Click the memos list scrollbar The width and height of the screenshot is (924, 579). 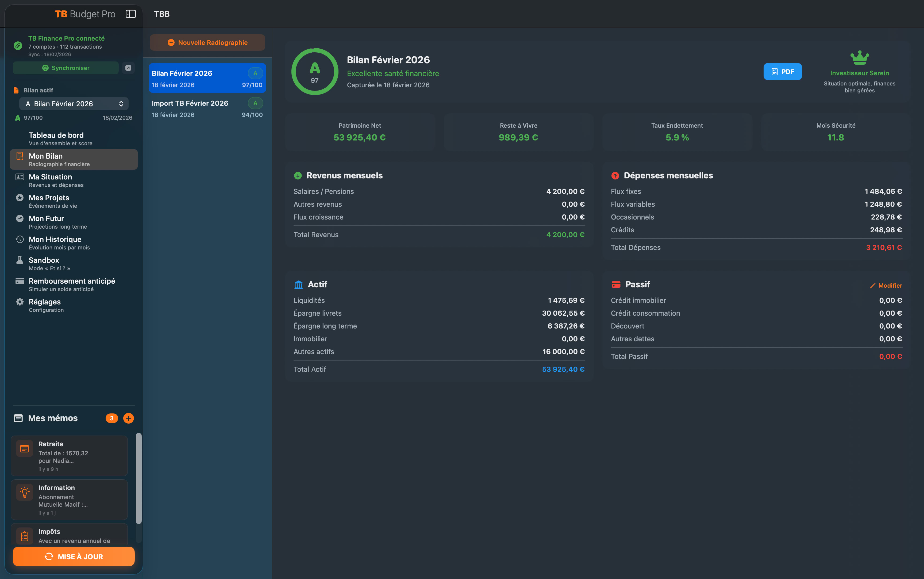click(x=139, y=479)
